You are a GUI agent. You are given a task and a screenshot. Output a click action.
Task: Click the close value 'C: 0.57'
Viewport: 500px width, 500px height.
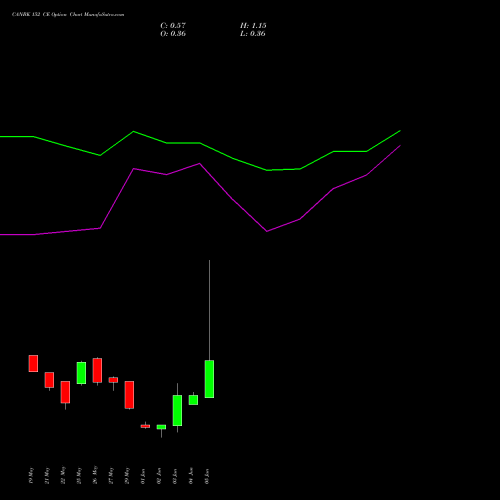tap(173, 26)
